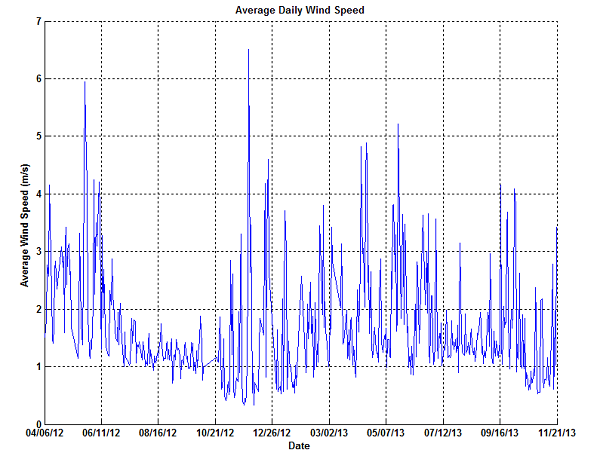The width and height of the screenshot is (600, 459).
Task: Select the 04/06/12 x-axis tick label
Action: pyautogui.click(x=44, y=433)
